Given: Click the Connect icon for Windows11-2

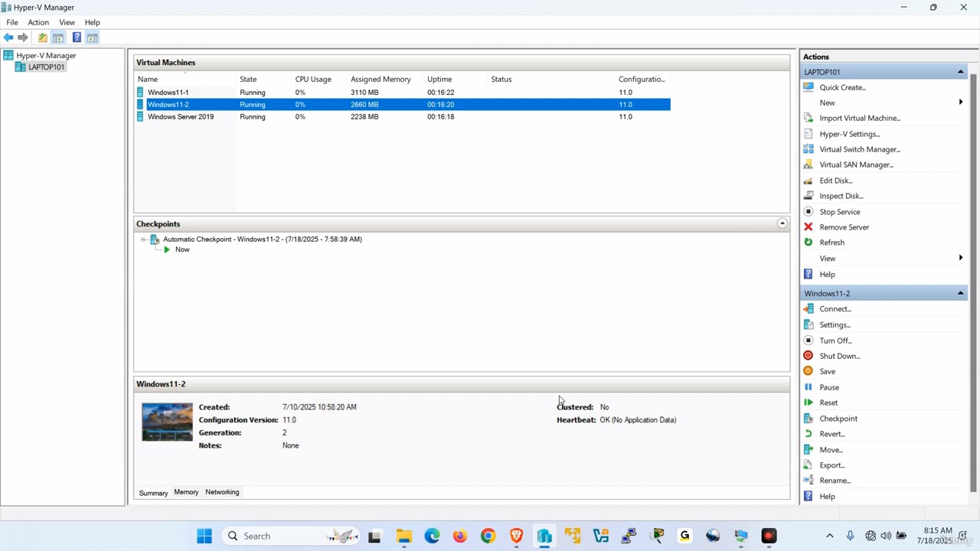Looking at the screenshot, I should point(808,309).
